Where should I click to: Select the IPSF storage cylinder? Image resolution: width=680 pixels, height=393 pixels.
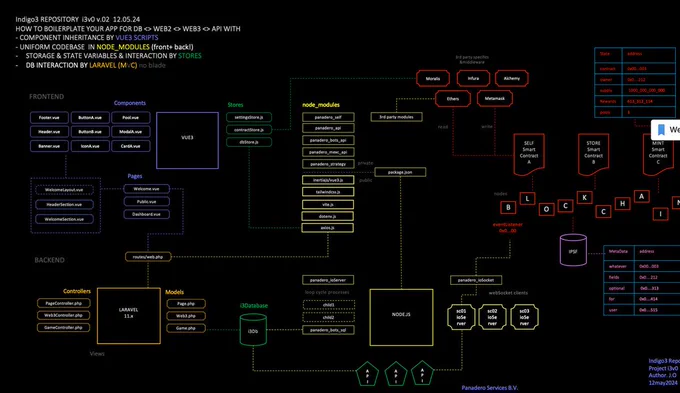tap(573, 250)
